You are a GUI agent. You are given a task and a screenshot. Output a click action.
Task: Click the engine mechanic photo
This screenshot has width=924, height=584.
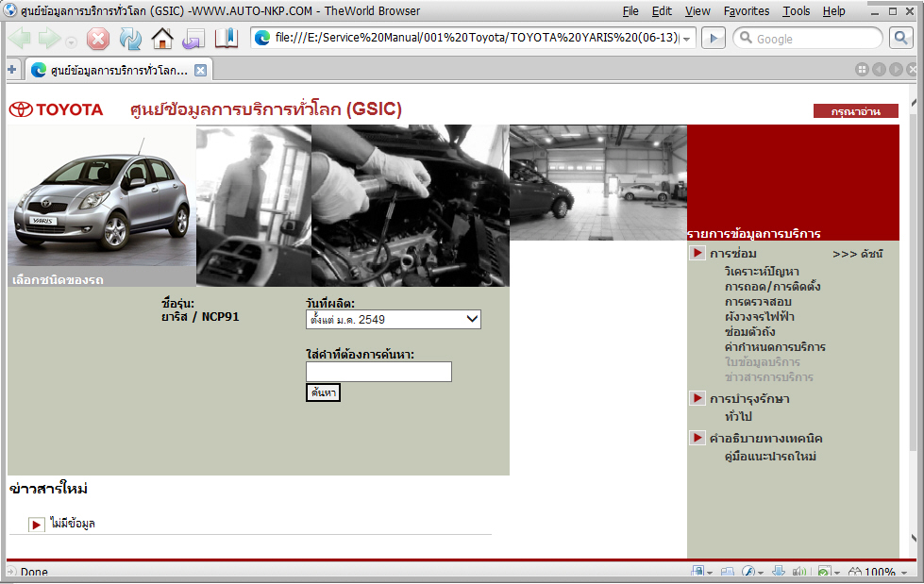pos(411,206)
